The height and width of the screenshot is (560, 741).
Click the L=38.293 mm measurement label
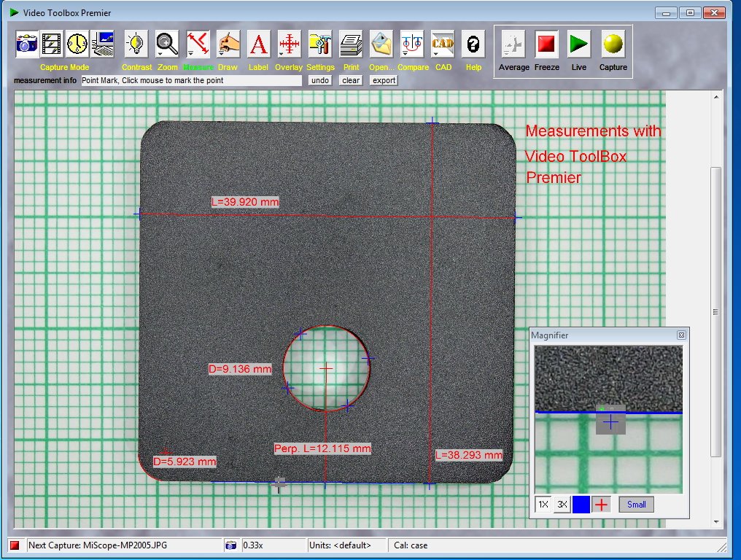coord(468,454)
